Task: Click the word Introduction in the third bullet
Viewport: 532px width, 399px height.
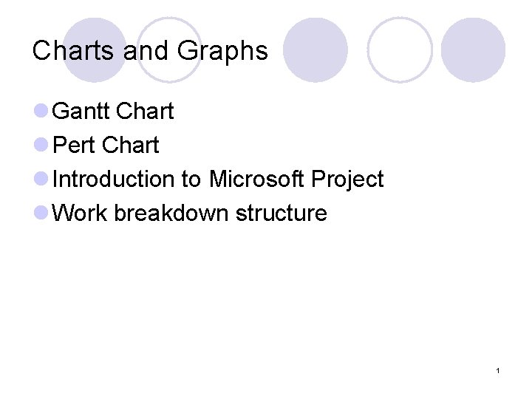Action: point(115,180)
